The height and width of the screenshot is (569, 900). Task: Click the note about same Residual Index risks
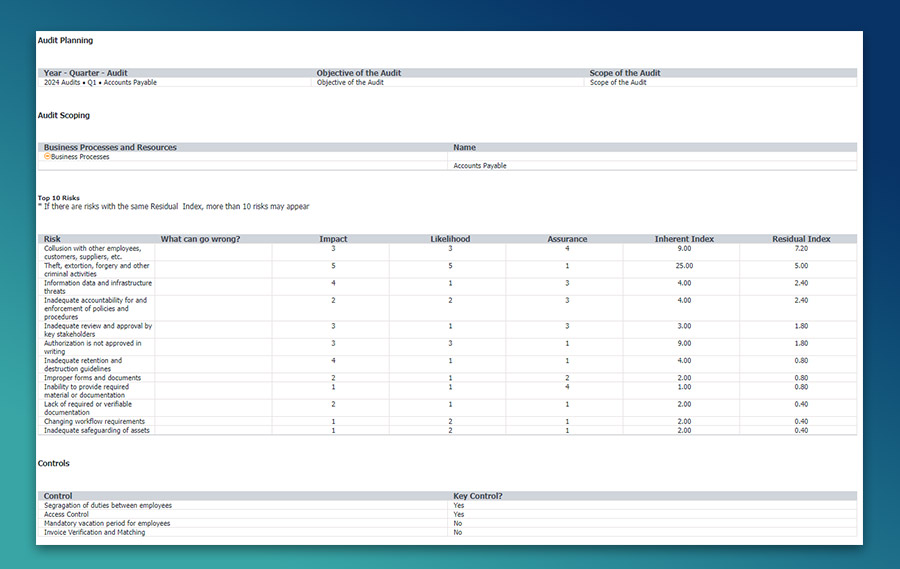click(176, 206)
